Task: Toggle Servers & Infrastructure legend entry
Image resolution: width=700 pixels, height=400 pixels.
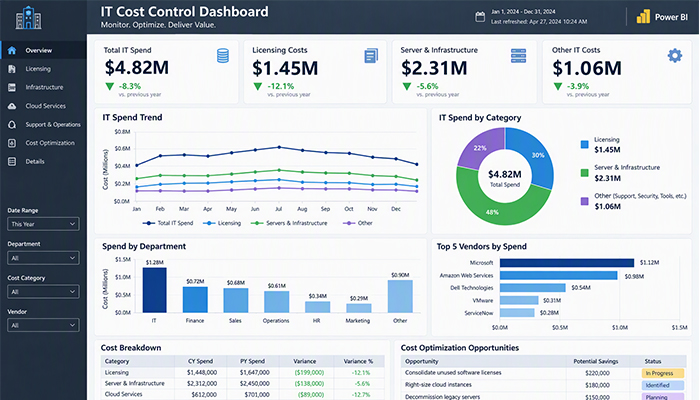Action: 289,223
